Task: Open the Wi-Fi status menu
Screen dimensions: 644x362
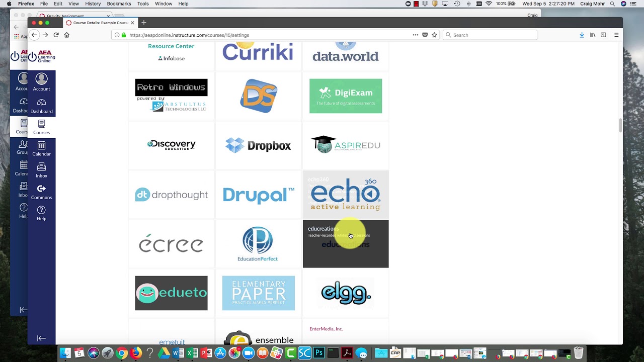Action: click(489, 4)
